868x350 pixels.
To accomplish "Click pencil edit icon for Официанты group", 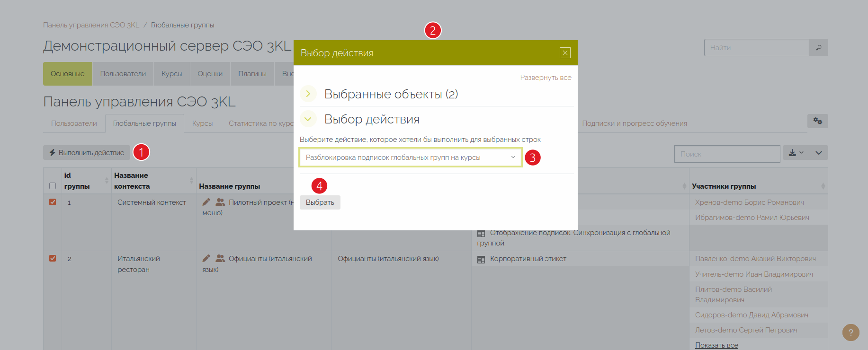I will coord(206,258).
